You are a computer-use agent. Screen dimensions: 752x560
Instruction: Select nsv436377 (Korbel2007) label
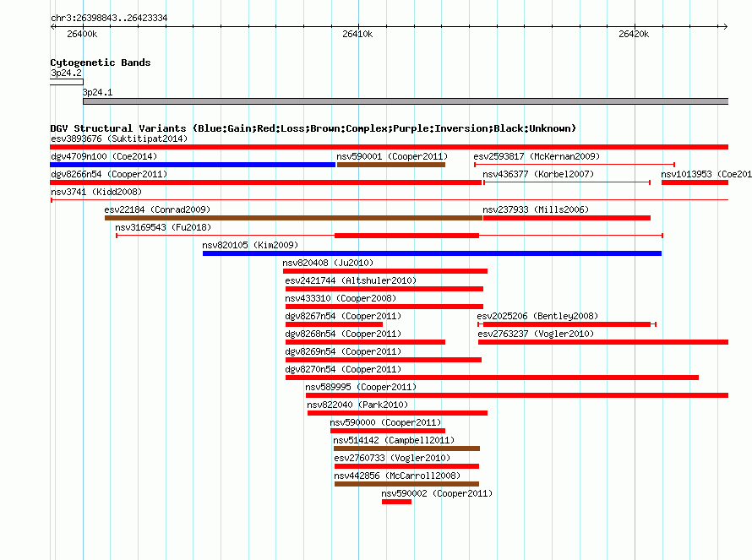click(538, 174)
